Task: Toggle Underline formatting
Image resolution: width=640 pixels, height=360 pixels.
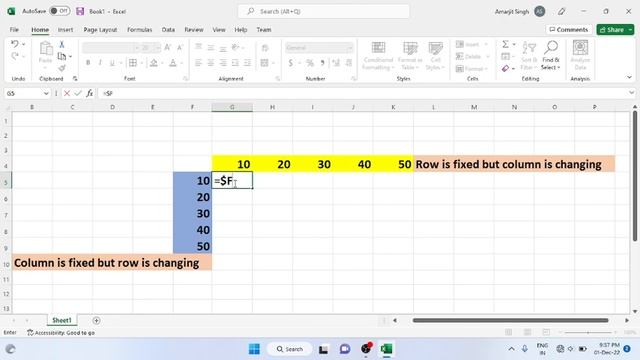Action: coord(111,62)
